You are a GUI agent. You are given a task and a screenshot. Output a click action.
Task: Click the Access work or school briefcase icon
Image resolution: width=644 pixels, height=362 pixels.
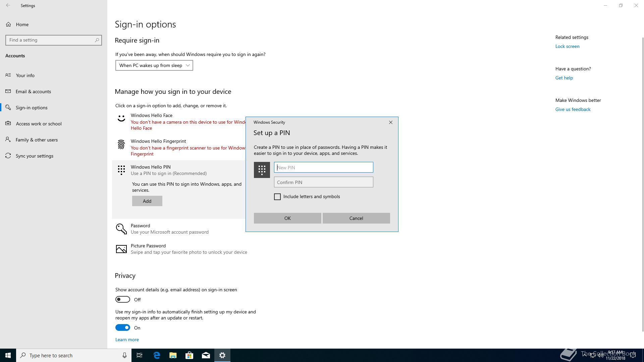coord(8,123)
